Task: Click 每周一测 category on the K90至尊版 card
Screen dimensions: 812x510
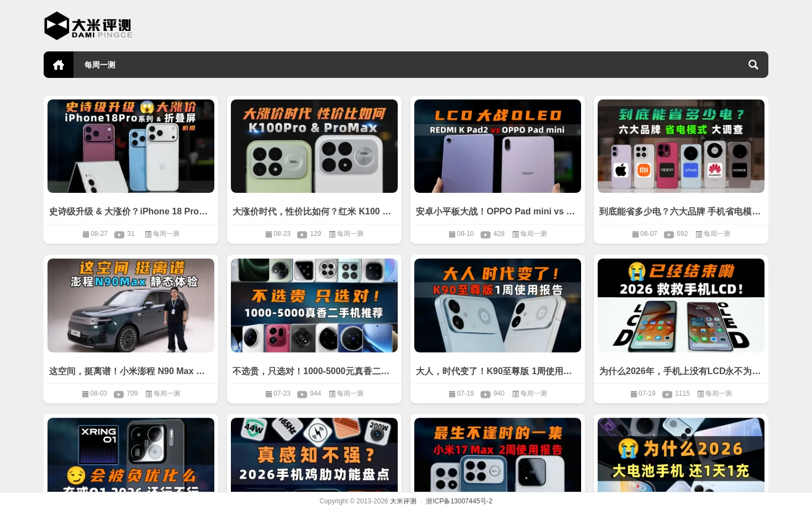Action: pyautogui.click(x=534, y=394)
